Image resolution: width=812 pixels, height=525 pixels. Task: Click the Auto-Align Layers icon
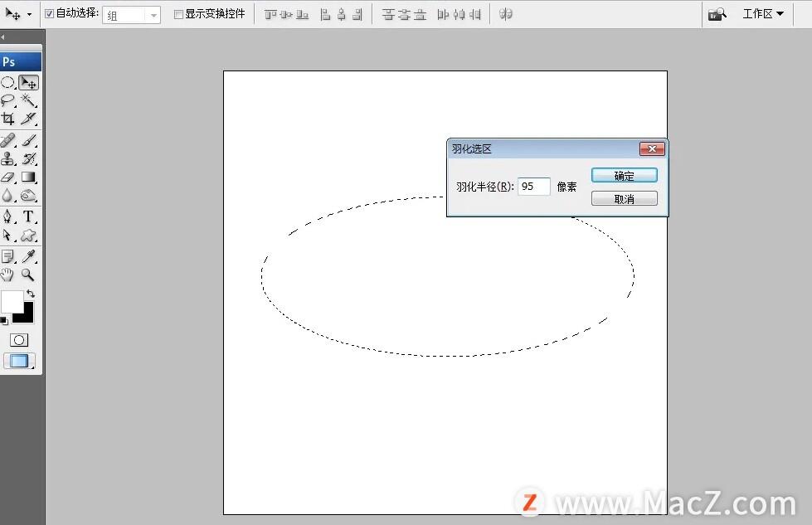pyautogui.click(x=506, y=14)
